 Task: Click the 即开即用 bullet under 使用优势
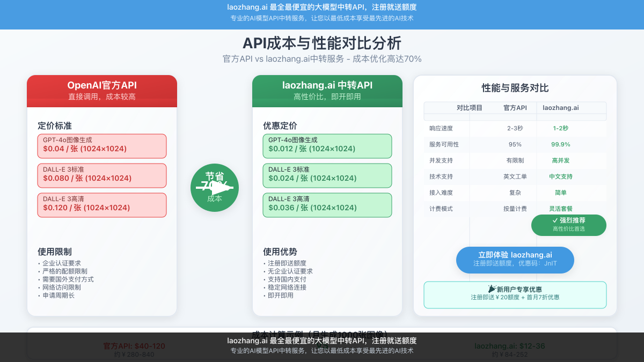(279, 295)
